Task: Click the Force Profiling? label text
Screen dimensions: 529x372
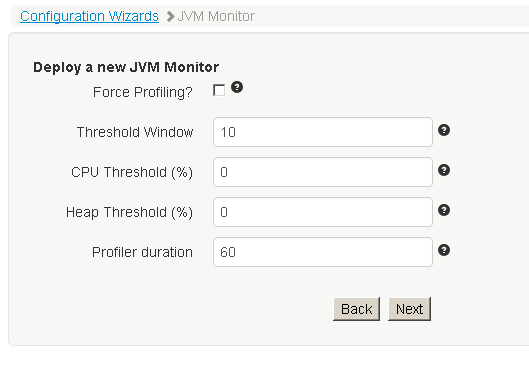Action: [142, 92]
